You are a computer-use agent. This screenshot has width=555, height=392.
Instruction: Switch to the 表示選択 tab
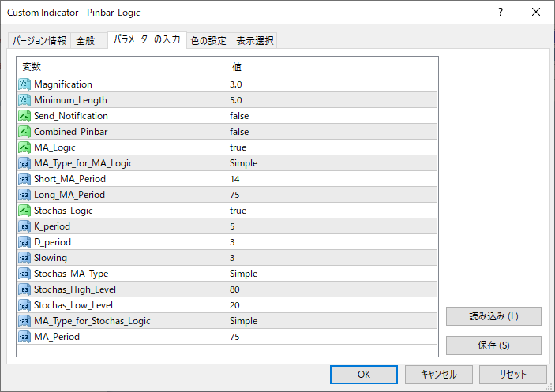pos(254,41)
